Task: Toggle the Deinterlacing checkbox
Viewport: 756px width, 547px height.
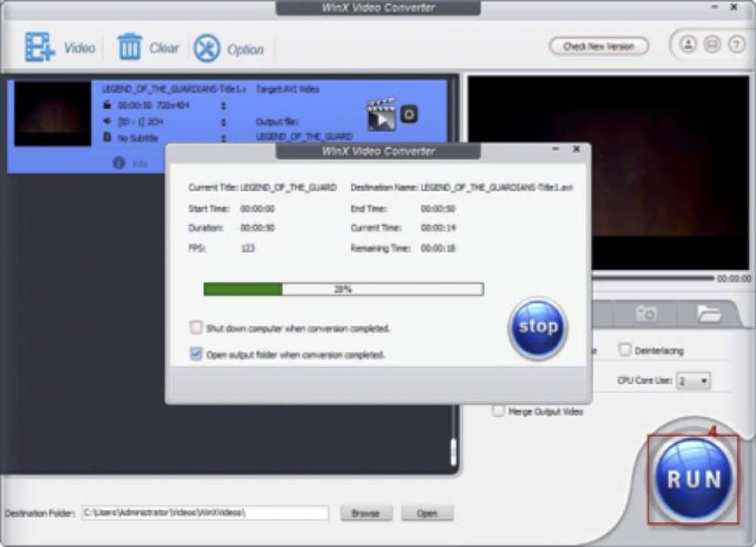Action: tap(624, 349)
